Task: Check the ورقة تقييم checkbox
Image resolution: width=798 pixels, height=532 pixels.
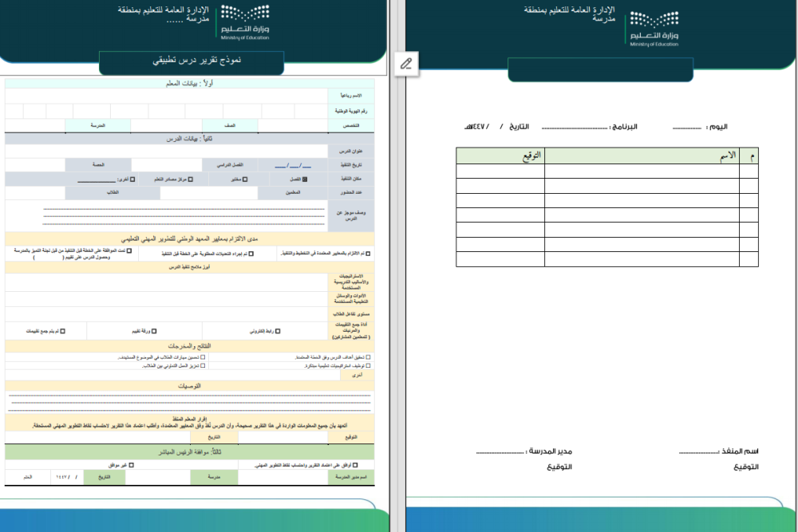Action: pyautogui.click(x=154, y=330)
